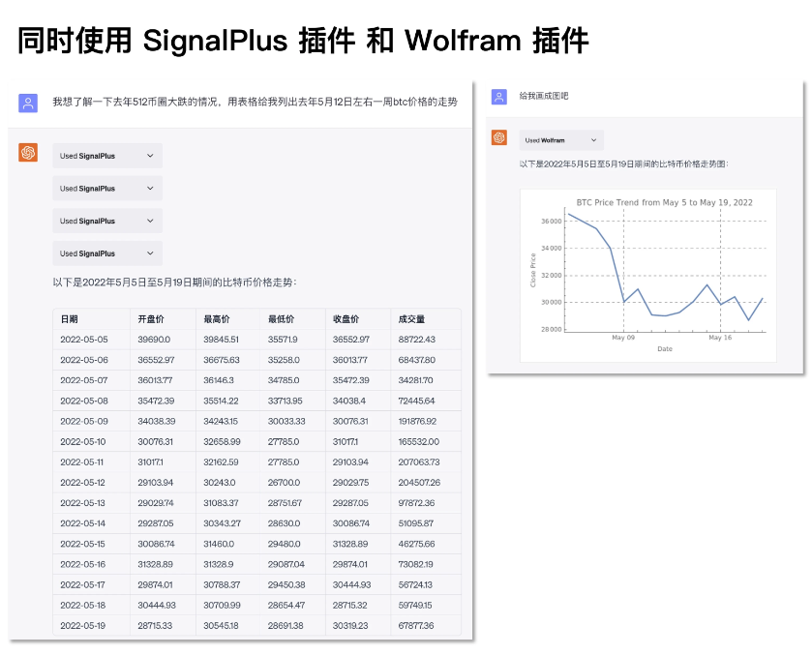Screen dimensions: 812x655
Task: Click the user avatar beside the 512 question
Action: pos(28,104)
